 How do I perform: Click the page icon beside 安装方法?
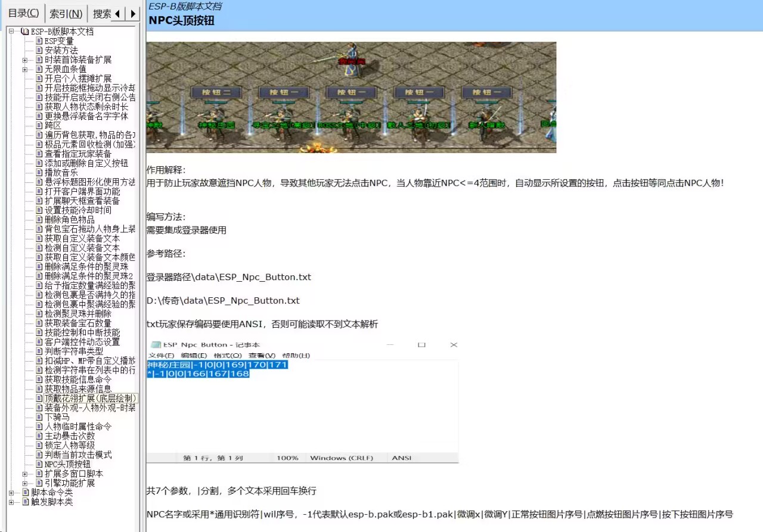39,51
